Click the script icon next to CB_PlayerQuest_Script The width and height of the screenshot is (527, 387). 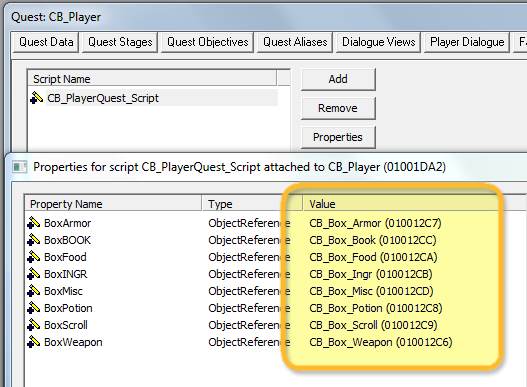coord(36,98)
